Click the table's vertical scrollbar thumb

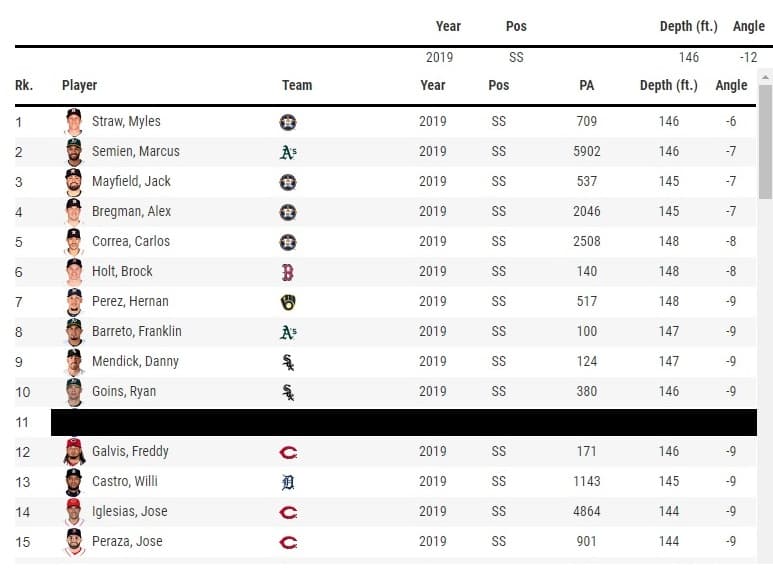(766, 140)
